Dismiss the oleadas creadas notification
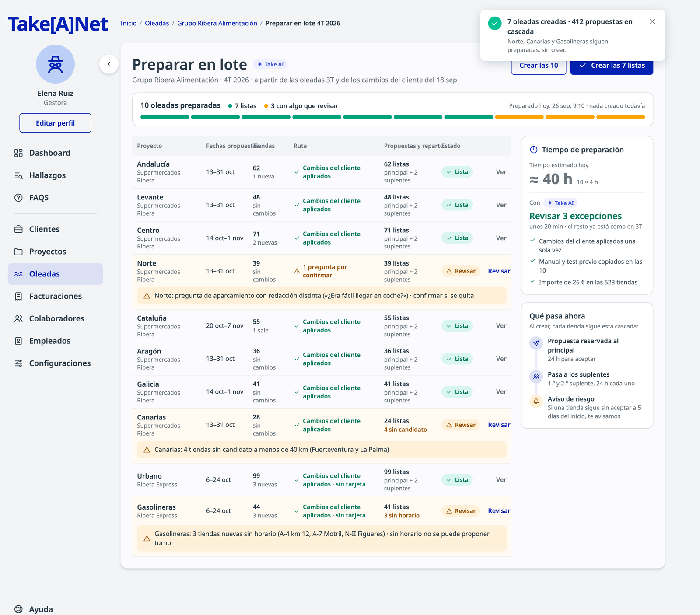700x615 pixels. click(x=652, y=21)
